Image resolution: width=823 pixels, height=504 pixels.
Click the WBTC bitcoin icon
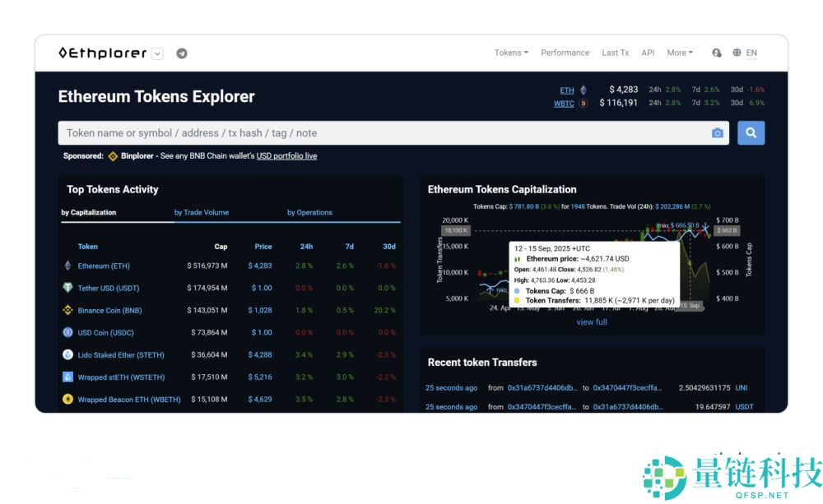pyautogui.click(x=582, y=103)
